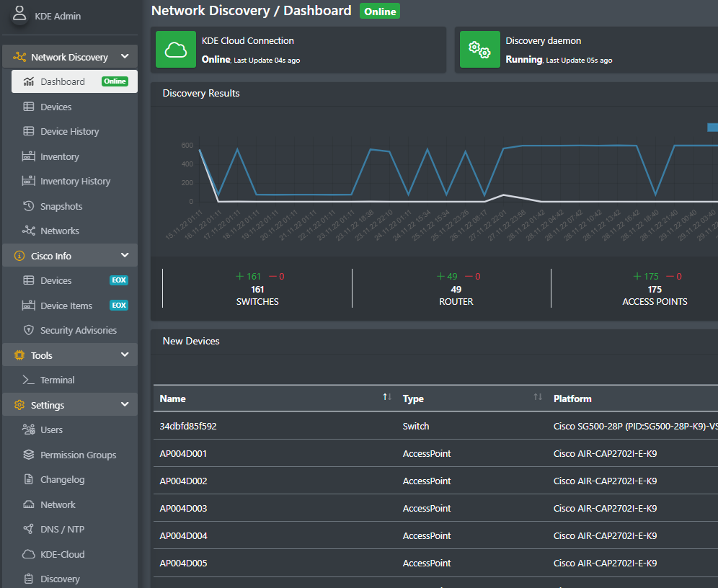Click the Security Advisories shield icon
718x588 pixels.
coord(28,330)
